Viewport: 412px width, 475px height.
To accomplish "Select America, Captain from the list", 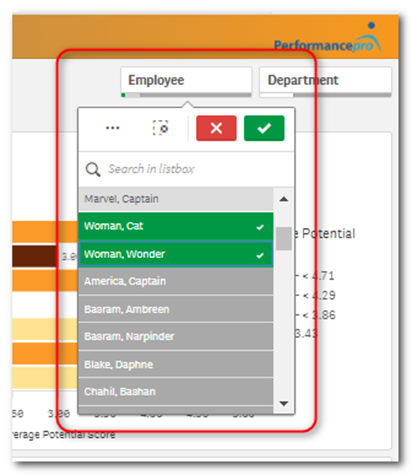I will tap(176, 281).
